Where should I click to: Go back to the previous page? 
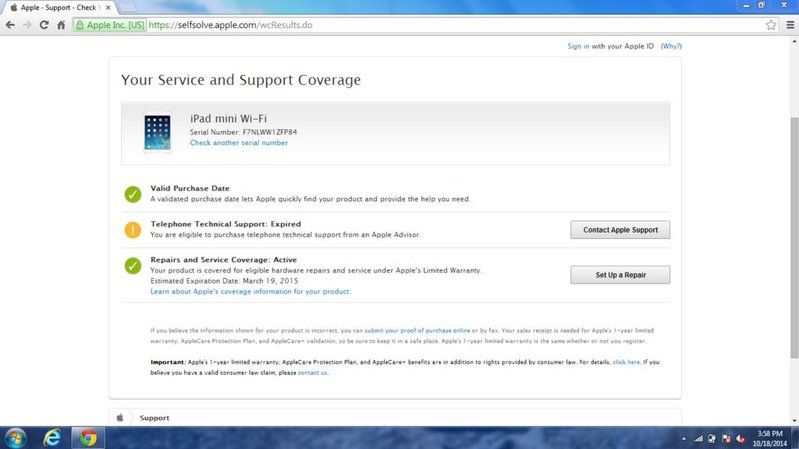pyautogui.click(x=10, y=25)
